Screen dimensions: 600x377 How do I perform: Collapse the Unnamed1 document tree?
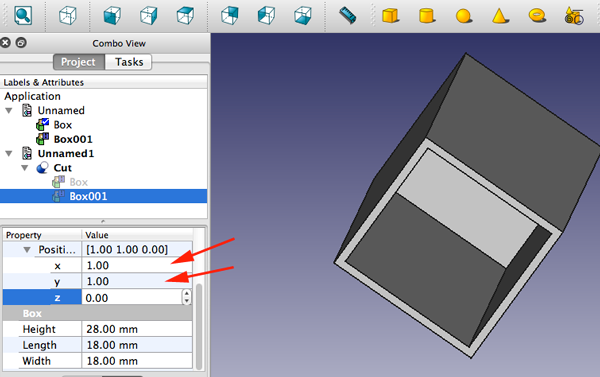coord(9,153)
